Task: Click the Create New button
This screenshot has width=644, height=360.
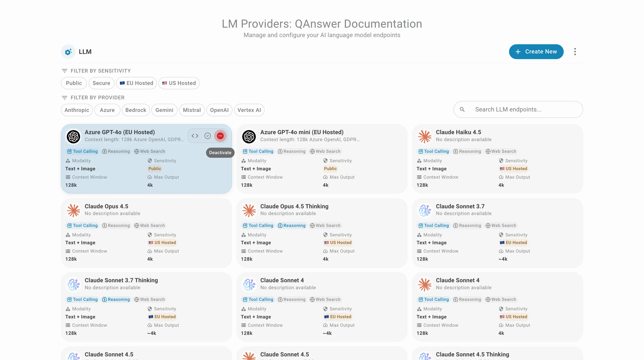Action: (x=536, y=52)
